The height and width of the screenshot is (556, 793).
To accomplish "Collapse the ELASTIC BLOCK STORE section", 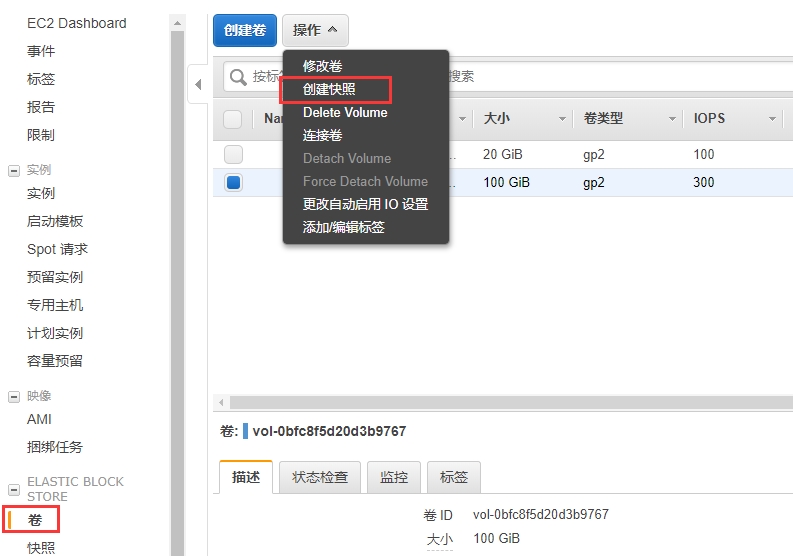I will tap(14, 490).
